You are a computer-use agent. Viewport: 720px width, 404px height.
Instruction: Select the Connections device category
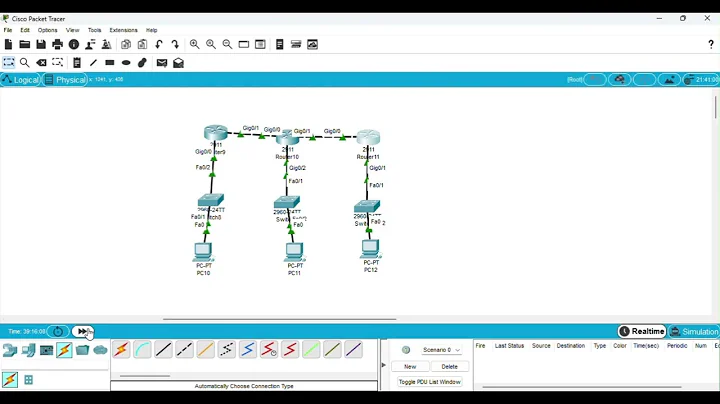click(x=64, y=350)
